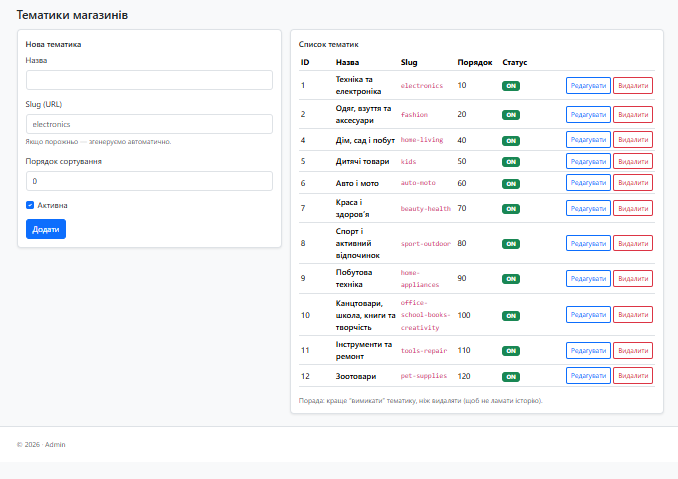This screenshot has width=678, height=479.
Task: Delete the office-school-books-creativity theme
Action: (x=633, y=315)
